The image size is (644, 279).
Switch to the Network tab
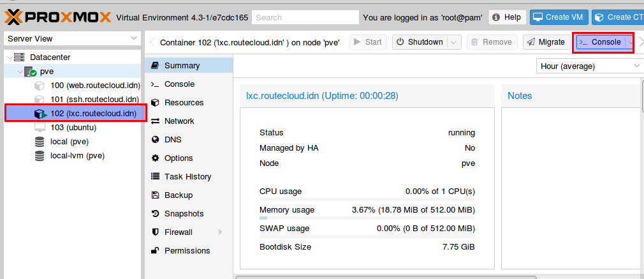[x=179, y=121]
